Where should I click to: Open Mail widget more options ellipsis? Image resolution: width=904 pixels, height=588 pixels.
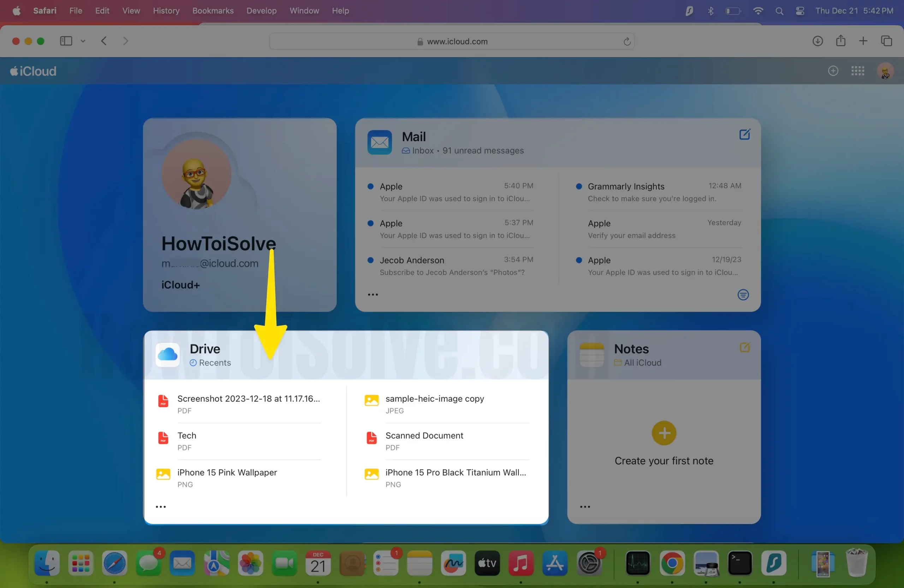[373, 295]
